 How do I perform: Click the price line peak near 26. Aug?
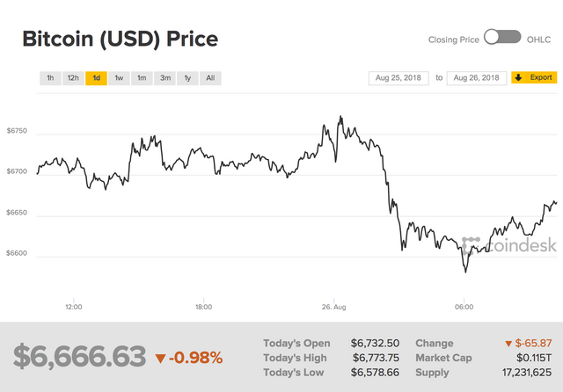coord(340,117)
